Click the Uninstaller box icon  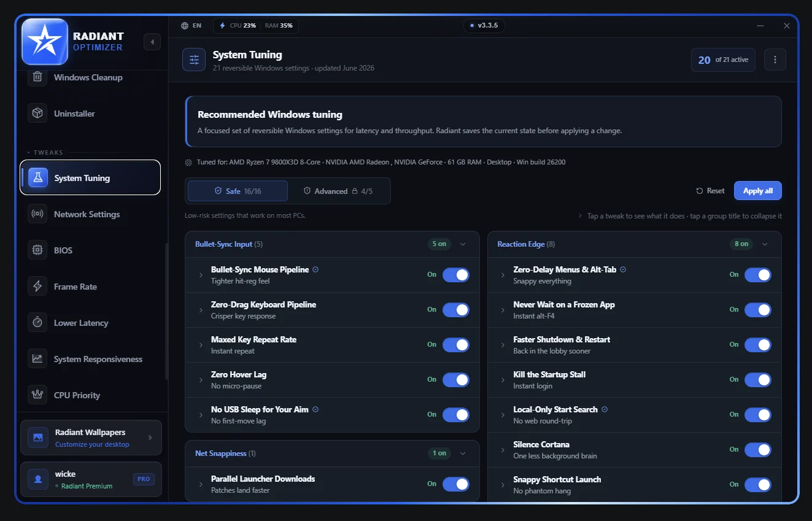tap(37, 114)
